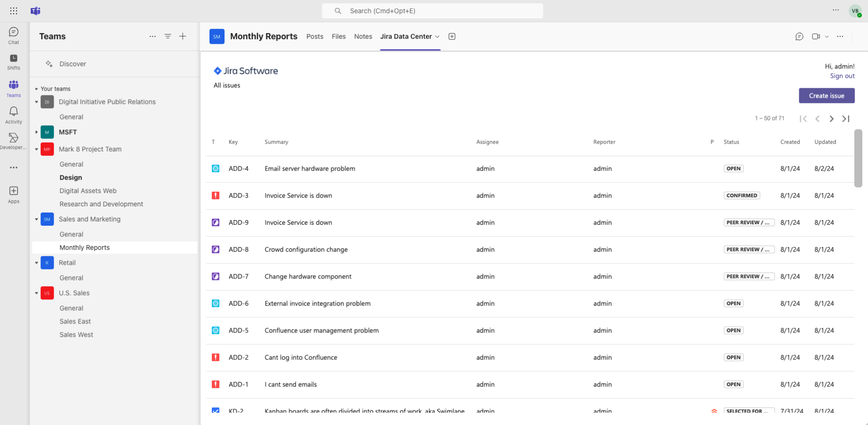This screenshot has width=868, height=425.
Task: Switch to the Notes tab
Action: click(363, 36)
